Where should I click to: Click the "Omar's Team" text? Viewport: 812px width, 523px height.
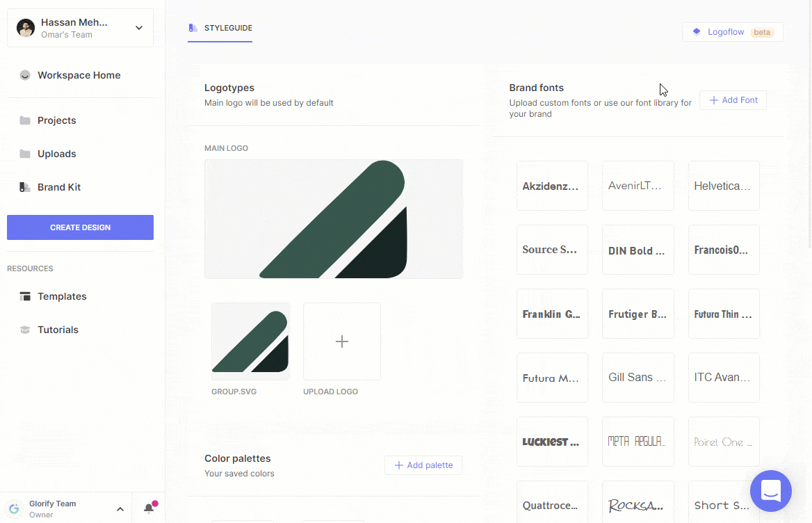[67, 35]
